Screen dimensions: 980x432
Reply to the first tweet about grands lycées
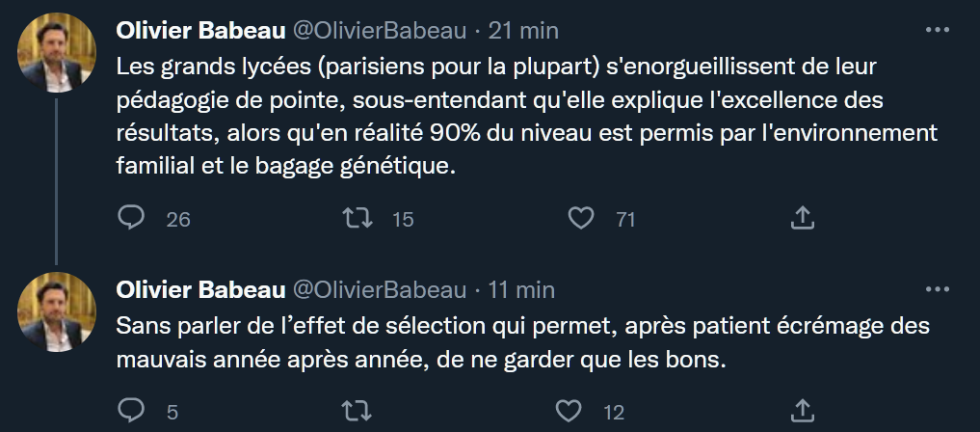[130, 219]
